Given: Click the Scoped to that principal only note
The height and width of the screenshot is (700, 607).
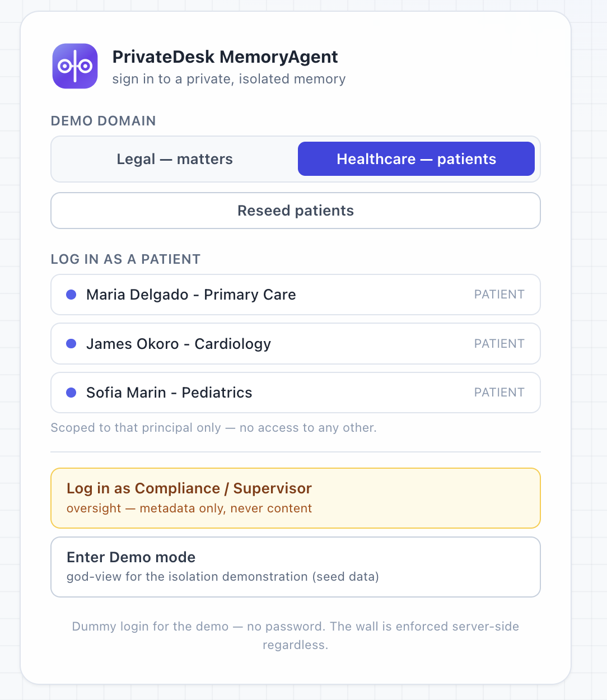Looking at the screenshot, I should (213, 428).
